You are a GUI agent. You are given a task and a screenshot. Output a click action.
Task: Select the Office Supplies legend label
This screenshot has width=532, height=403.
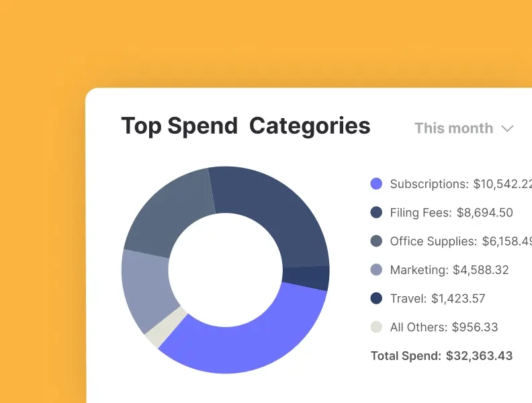[461, 241]
